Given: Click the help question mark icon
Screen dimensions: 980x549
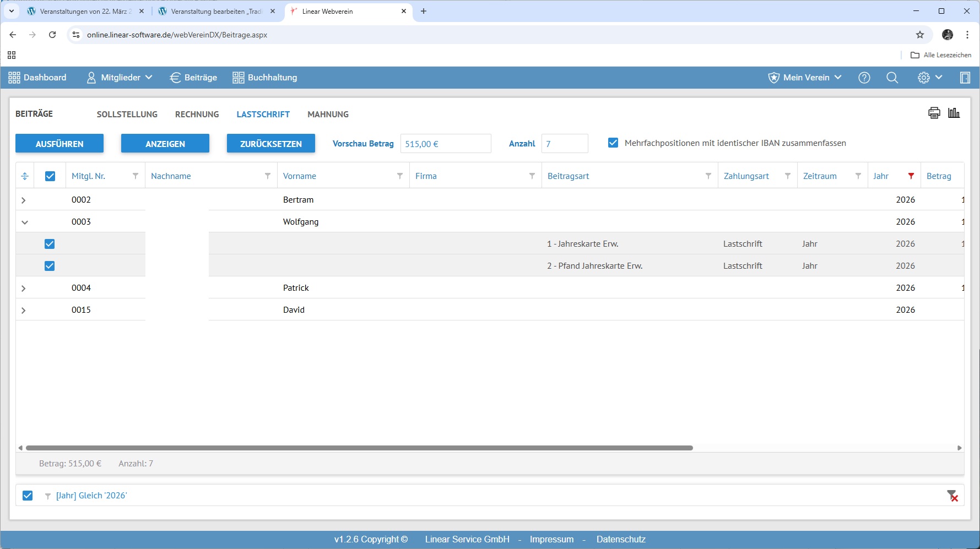Looking at the screenshot, I should (864, 78).
